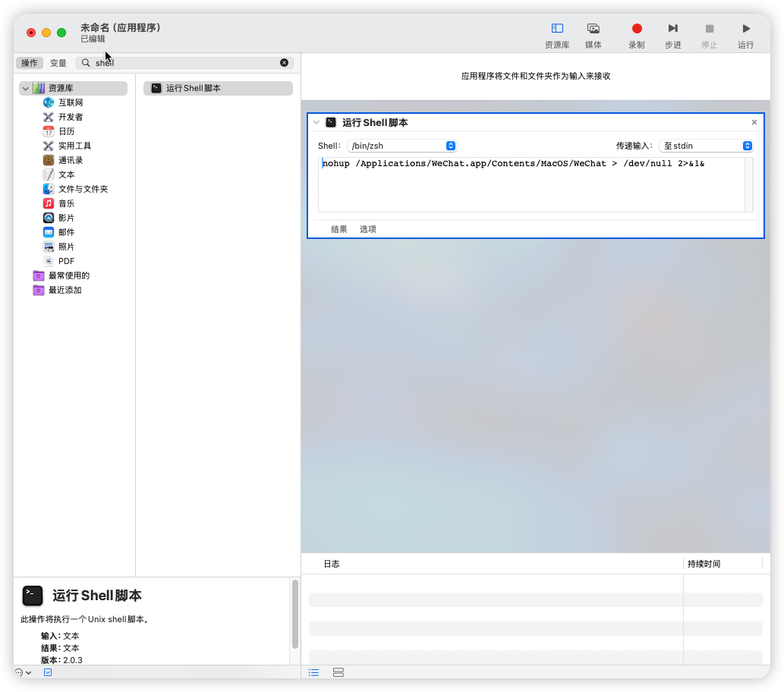The width and height of the screenshot is (784, 692).
Task: Switch to the 操作 tab
Action: (x=30, y=62)
